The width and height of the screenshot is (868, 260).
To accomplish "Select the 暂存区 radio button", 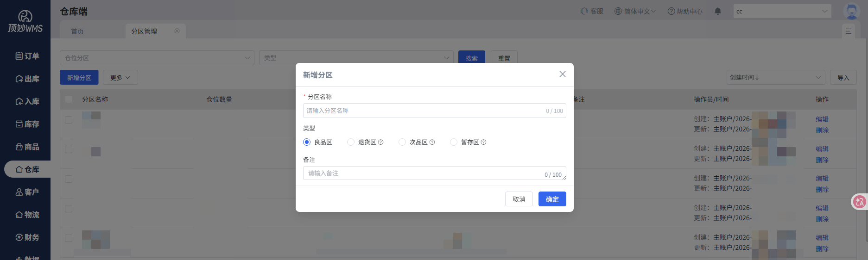I will tap(454, 142).
